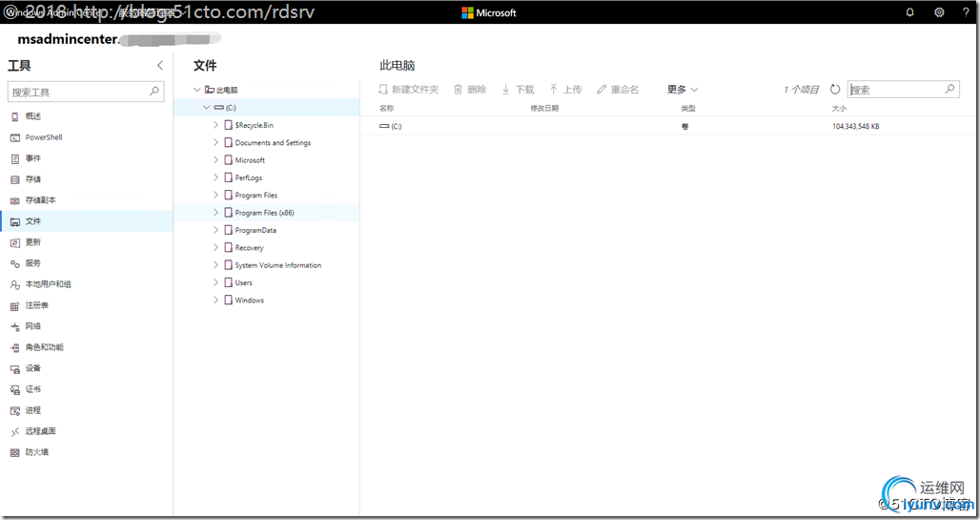Expand the Documents and Settings folder node
Viewport: 980px width, 520px height.
216,143
